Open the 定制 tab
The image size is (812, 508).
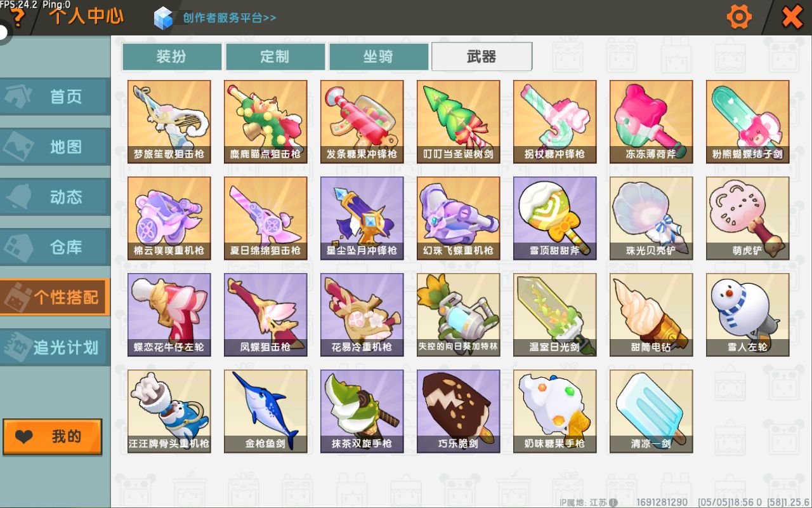click(275, 57)
